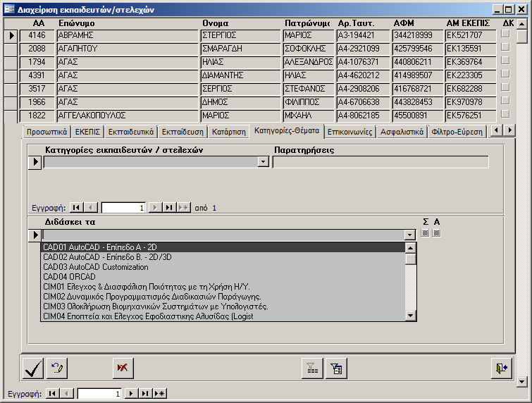This screenshot has height=403, width=532.
Task: Click the red X delete record icon
Action: click(123, 368)
